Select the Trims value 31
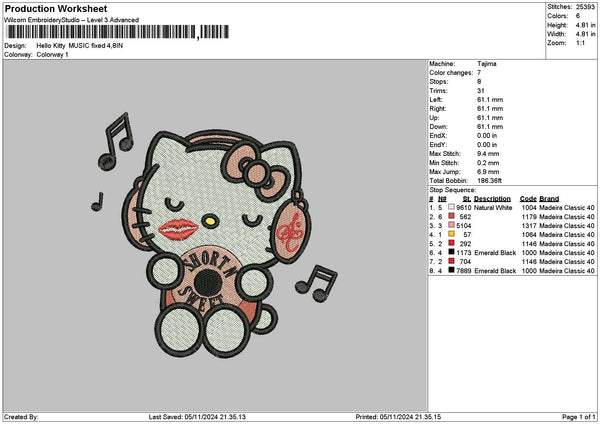Screen dimensions: 600x424 tap(481, 91)
